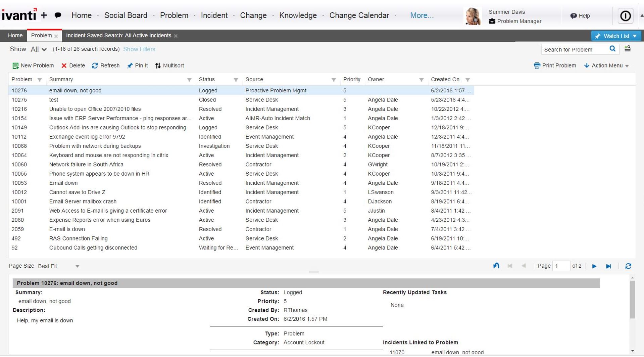Open Incident in top navigation
644x357 pixels.
pyautogui.click(x=214, y=15)
